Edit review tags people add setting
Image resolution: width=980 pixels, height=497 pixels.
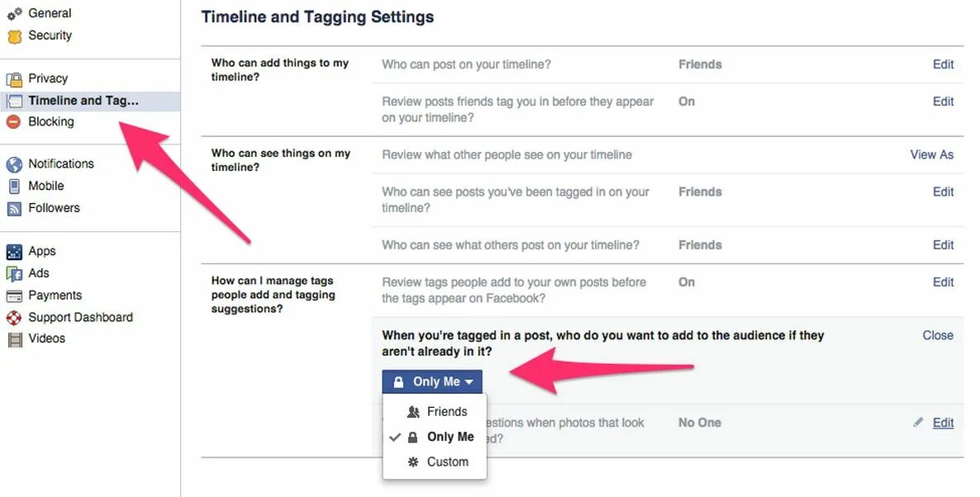coord(943,282)
